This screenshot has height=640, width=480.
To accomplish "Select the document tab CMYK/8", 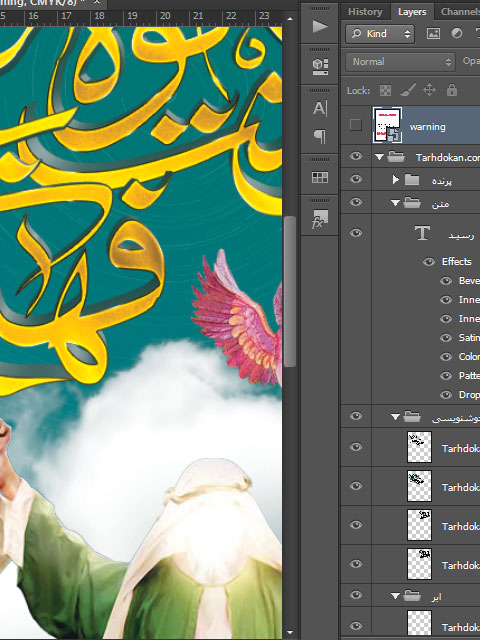I will (x=53, y=4).
